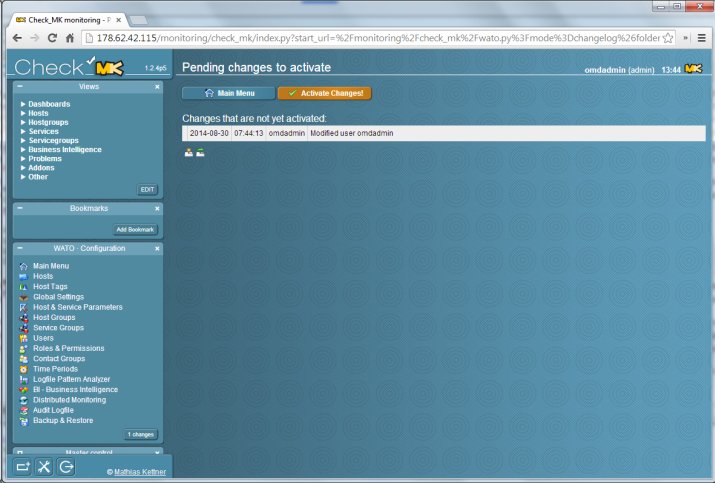
Task: Close the WATO Configuration snapin
Action: coord(157,249)
